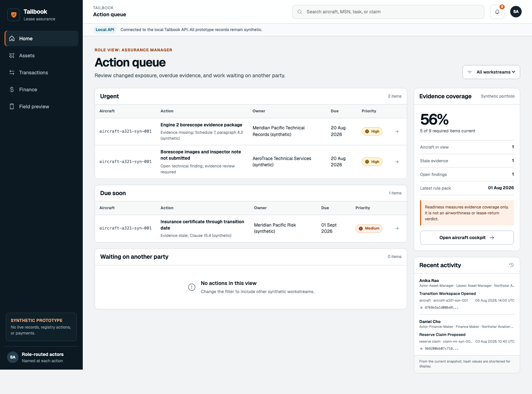Open the Engine 2 borescope evidence package arrow
Image resolution: width=532 pixels, height=394 pixels.
click(x=397, y=132)
